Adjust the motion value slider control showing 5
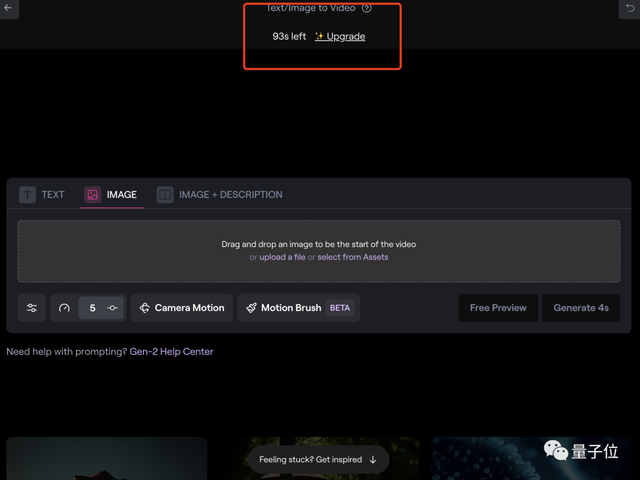 pos(112,308)
